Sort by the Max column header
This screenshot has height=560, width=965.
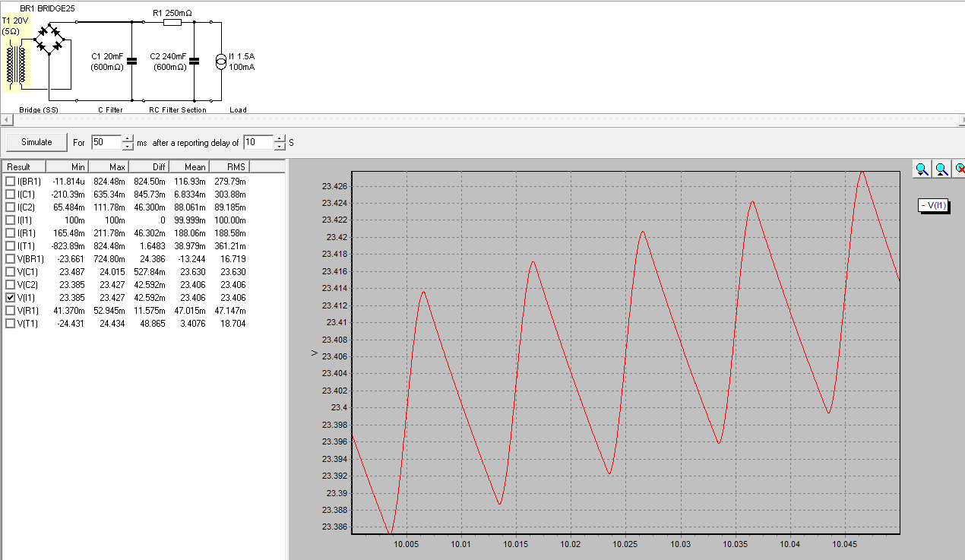tap(109, 167)
